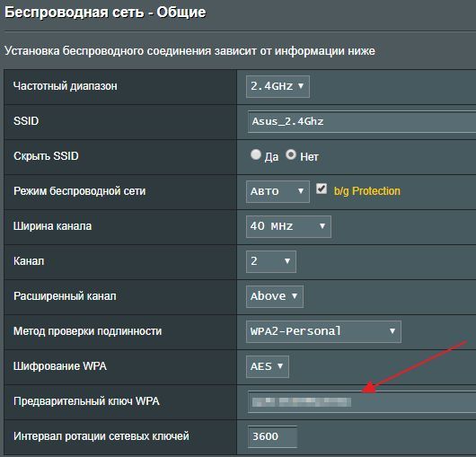
Task: Click the "Предварительный ключ WPA" label
Action: tap(86, 401)
